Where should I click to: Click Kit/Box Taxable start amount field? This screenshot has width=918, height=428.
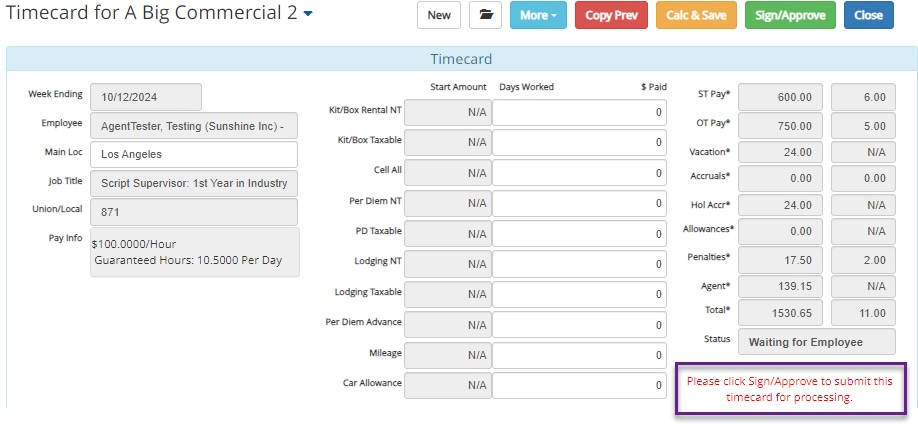448,143
